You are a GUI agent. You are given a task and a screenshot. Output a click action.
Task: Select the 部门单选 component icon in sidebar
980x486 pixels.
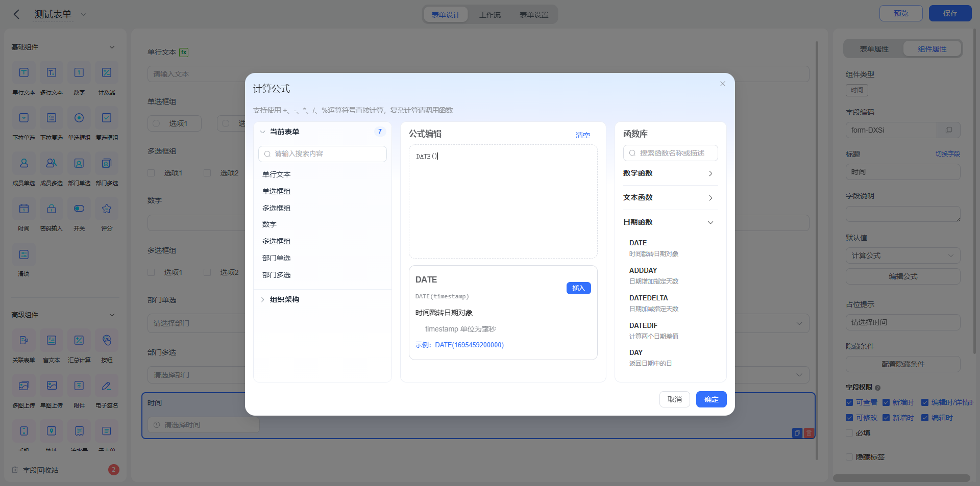coord(79,163)
